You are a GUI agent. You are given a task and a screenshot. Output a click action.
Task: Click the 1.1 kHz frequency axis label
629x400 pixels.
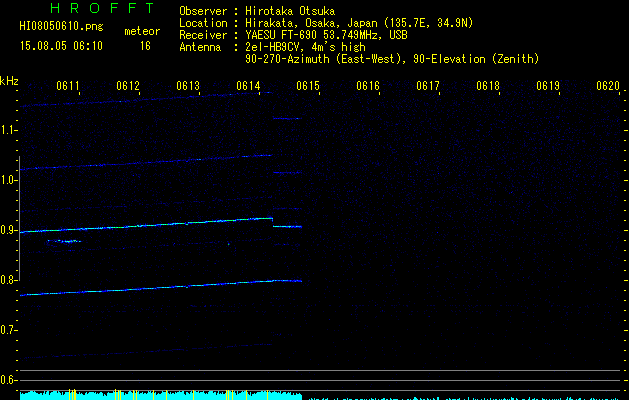[x=8, y=130]
